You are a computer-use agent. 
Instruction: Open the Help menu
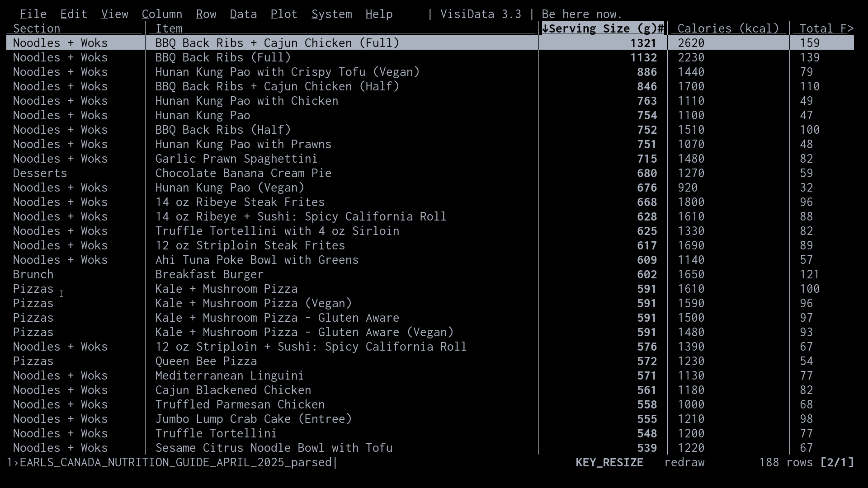[x=379, y=14]
